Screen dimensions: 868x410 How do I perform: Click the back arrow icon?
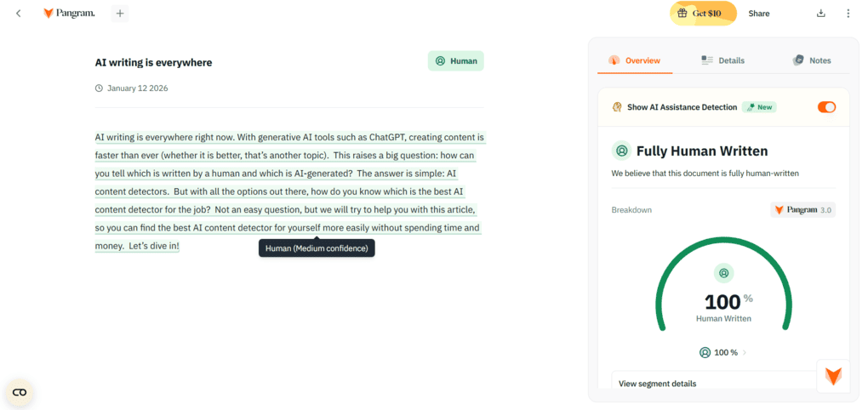click(18, 14)
